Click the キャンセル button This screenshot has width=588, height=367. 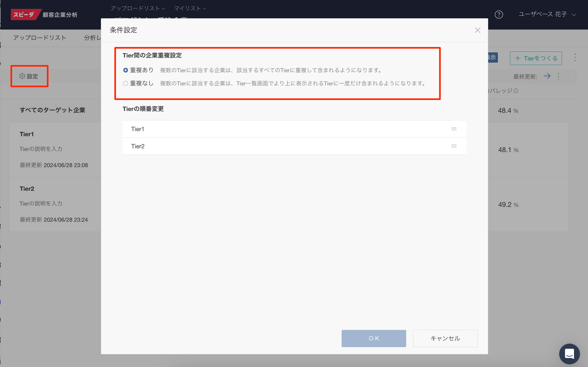[x=445, y=338]
